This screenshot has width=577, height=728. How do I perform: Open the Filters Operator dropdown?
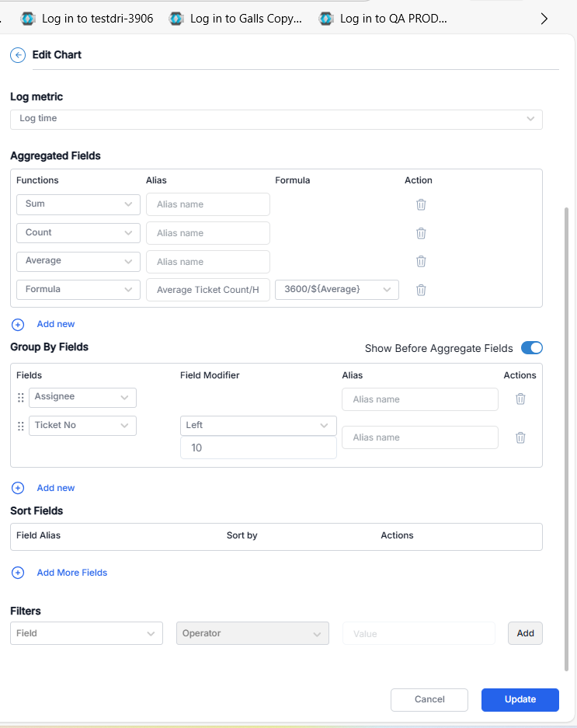tap(252, 633)
